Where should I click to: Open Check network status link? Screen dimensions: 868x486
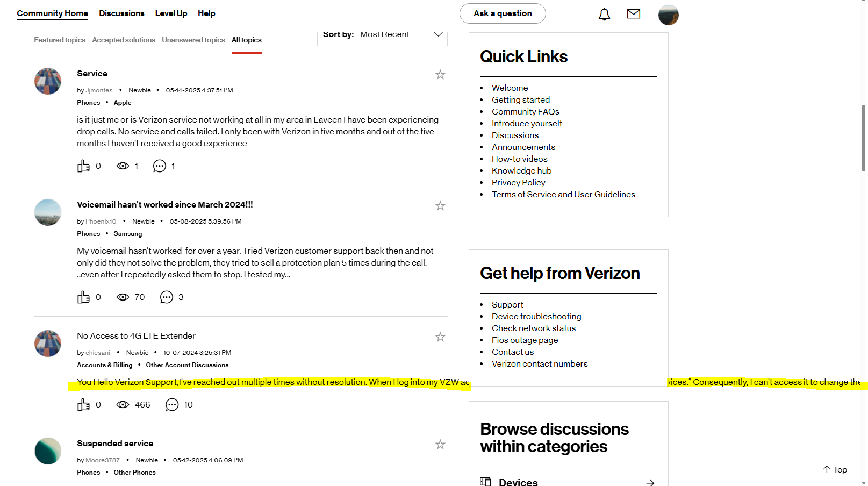pyautogui.click(x=534, y=328)
